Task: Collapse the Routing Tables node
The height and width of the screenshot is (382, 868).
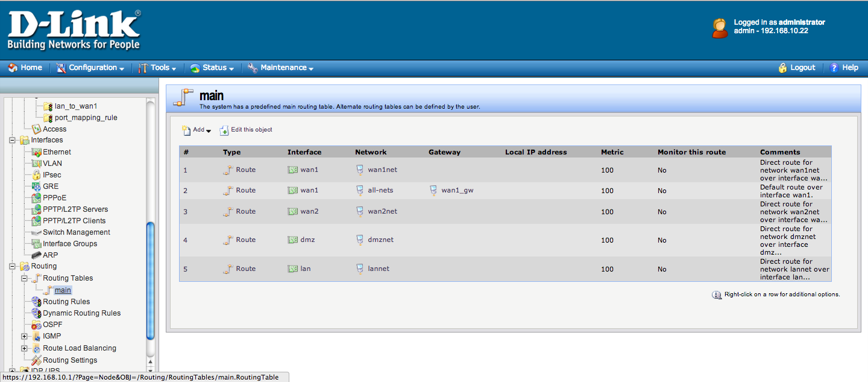Action: [24, 278]
